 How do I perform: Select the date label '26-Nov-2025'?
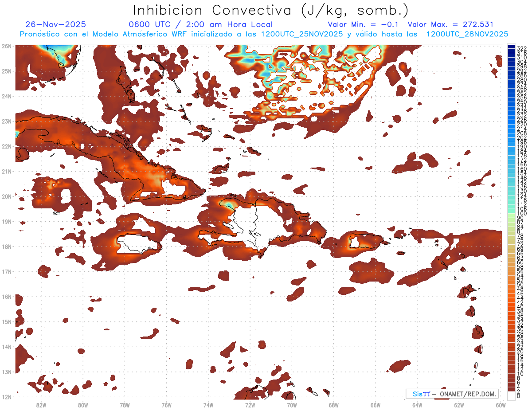[x=56, y=24]
